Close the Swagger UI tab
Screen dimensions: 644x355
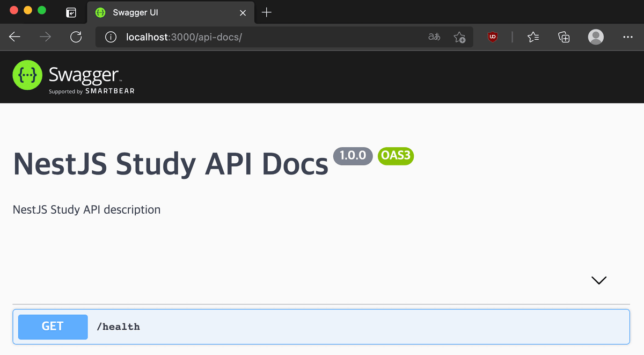[x=243, y=13]
